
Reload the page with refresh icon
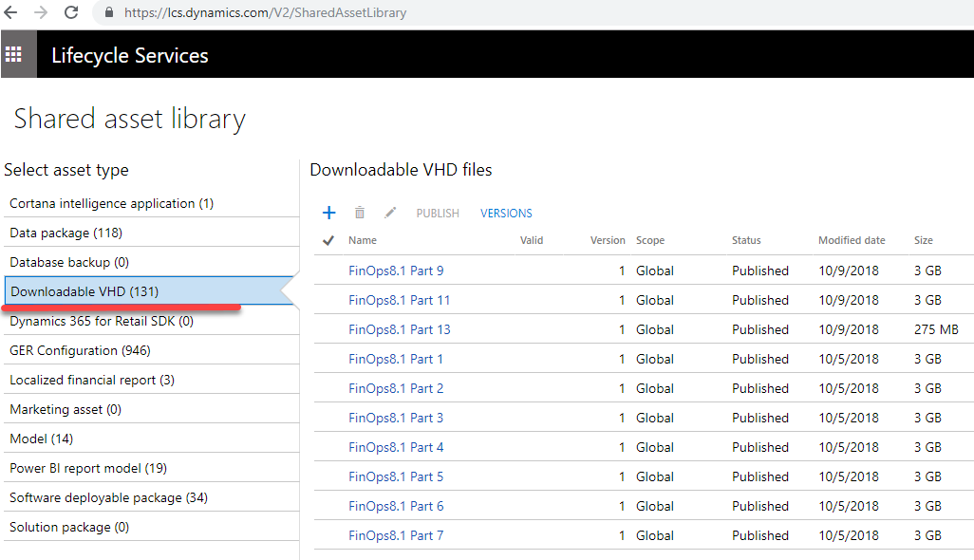point(71,12)
